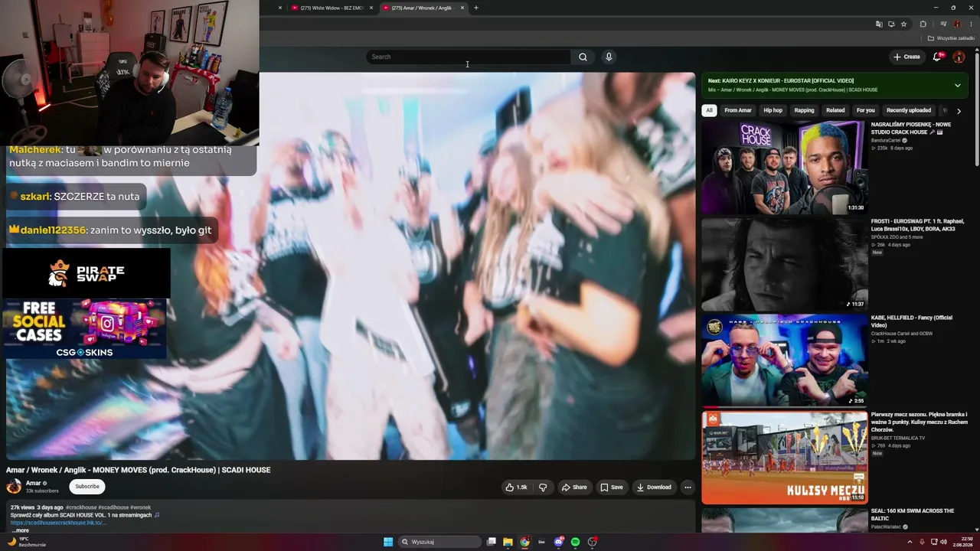Open YouTube notifications bell

[x=937, y=57]
